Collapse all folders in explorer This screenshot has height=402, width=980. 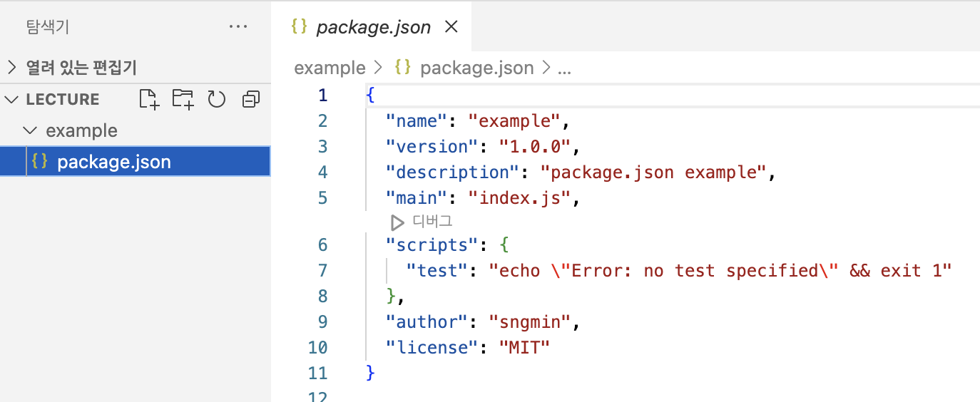click(250, 99)
